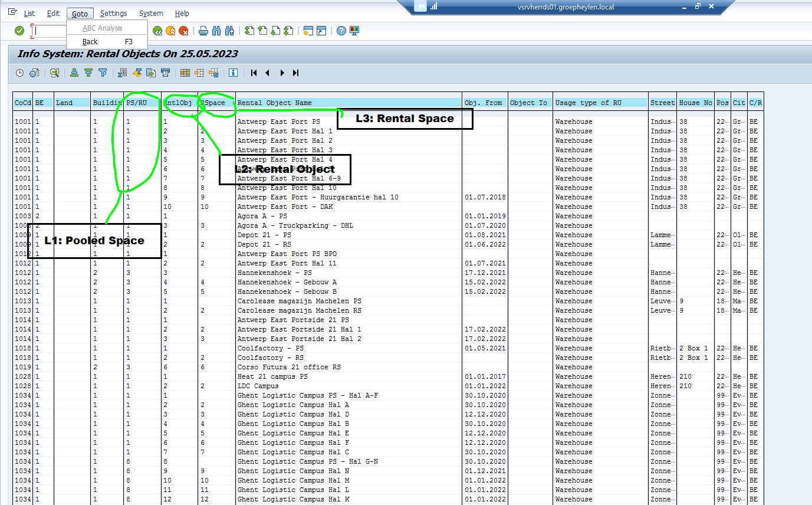This screenshot has width=812, height=505.
Task: Export list to spreadsheet icon
Action: pyautogui.click(x=123, y=73)
